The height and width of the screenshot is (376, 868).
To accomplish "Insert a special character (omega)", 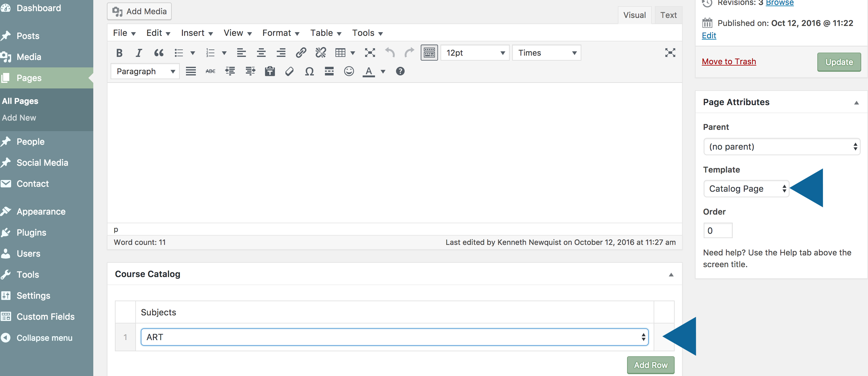I will 309,71.
